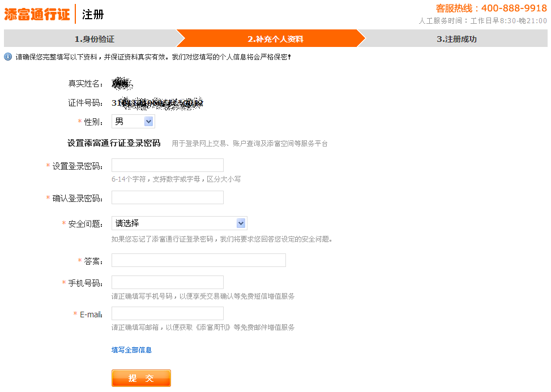Focus the 设置登录密码 input field
The image size is (551, 392).
[x=168, y=165]
